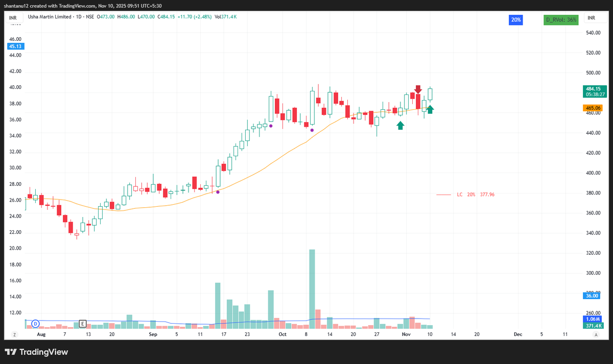Screen dimensions: 613x364
Task: Click the Aug date label on time axis
Action: coord(41,334)
